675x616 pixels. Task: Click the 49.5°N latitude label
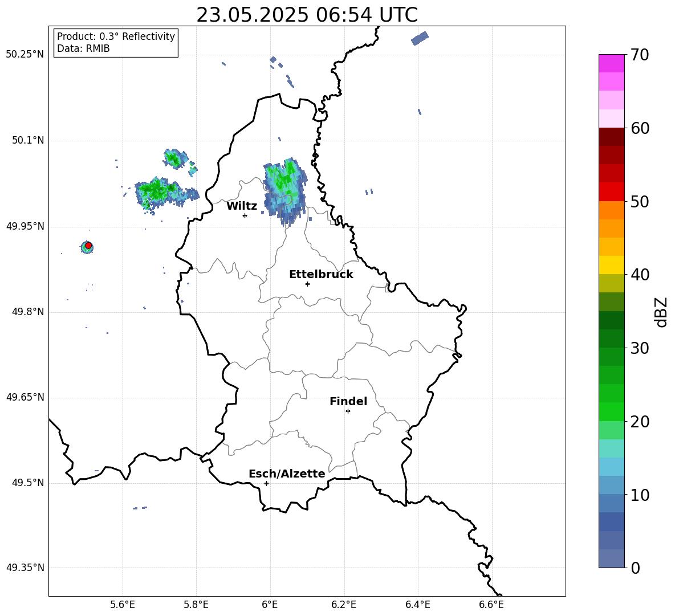tap(27, 483)
